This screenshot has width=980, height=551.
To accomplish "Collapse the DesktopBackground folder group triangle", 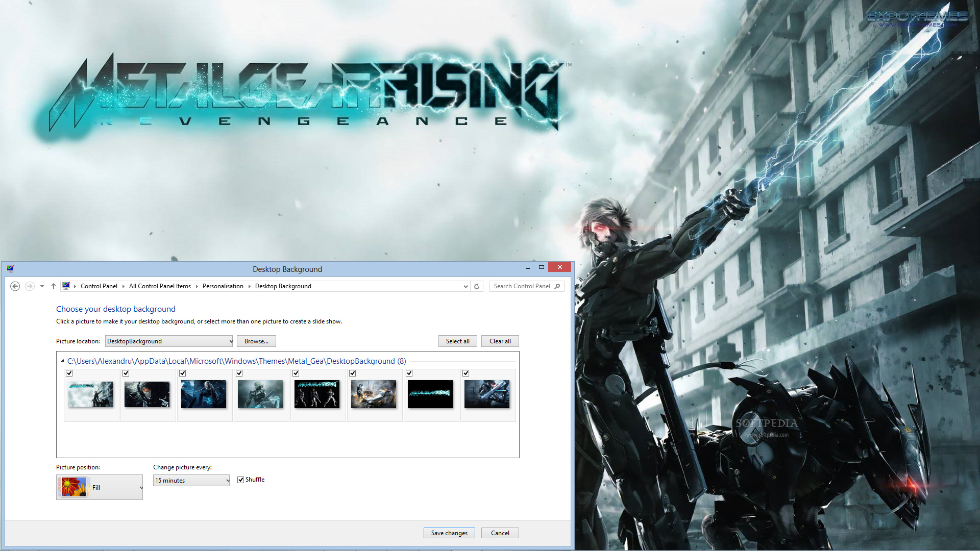I will tap(62, 361).
